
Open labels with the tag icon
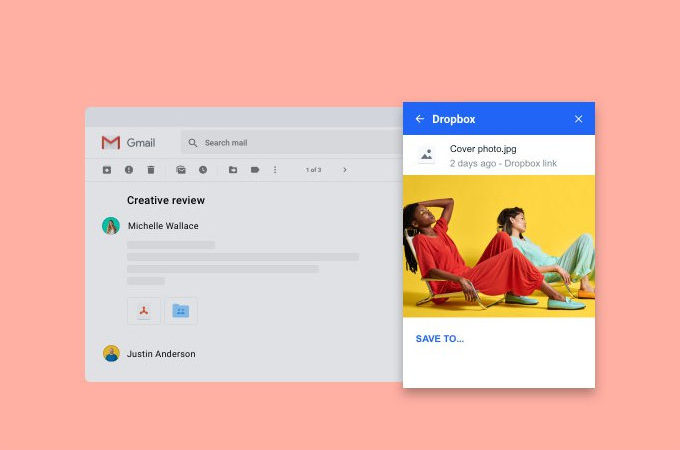(x=255, y=170)
